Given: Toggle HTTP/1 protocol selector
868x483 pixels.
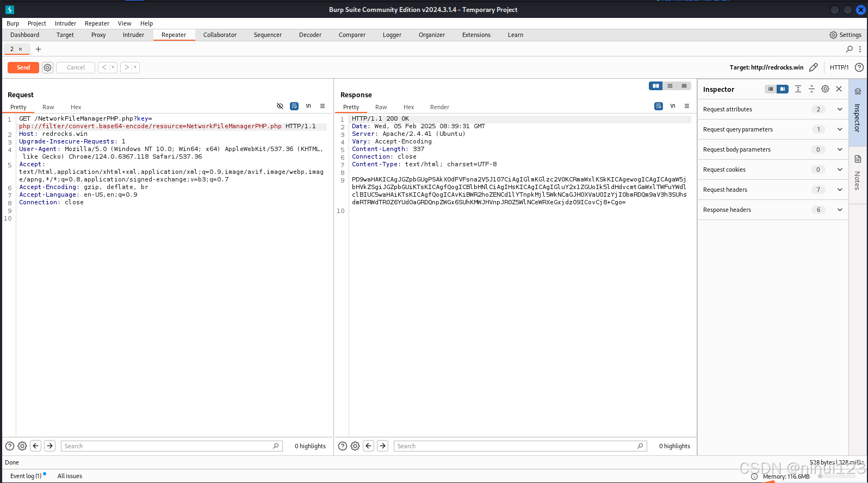Looking at the screenshot, I should (x=839, y=67).
